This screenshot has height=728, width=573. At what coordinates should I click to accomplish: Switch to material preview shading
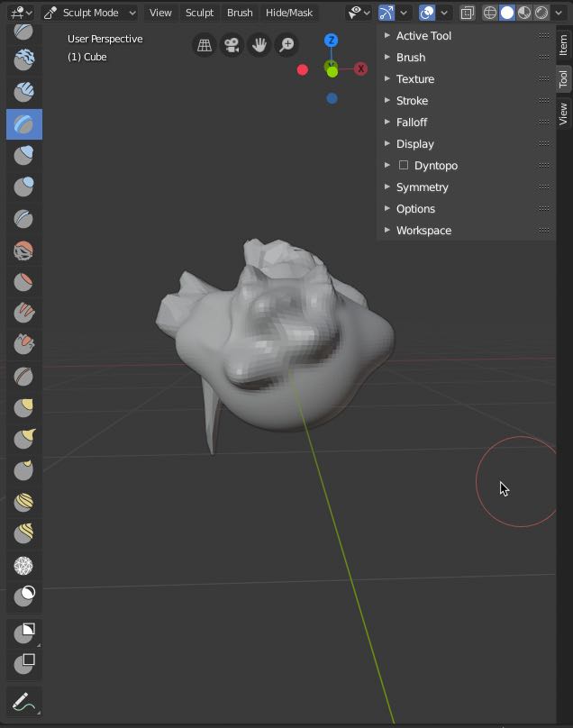524,13
